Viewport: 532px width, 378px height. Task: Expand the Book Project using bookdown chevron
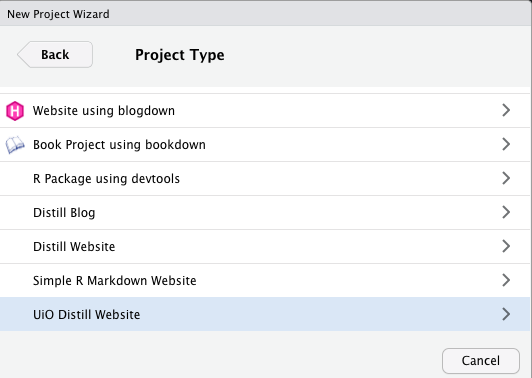click(x=506, y=144)
